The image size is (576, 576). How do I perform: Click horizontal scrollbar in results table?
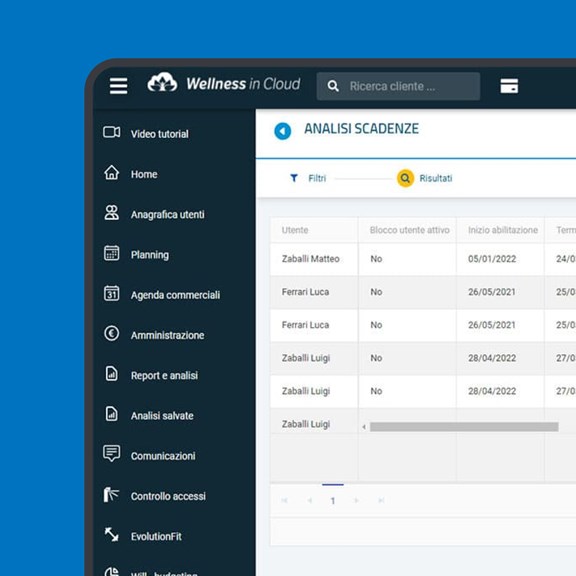[x=464, y=427]
